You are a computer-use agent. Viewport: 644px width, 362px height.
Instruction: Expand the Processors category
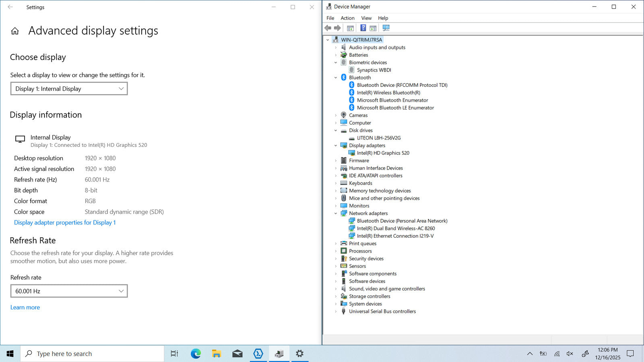coord(336,251)
